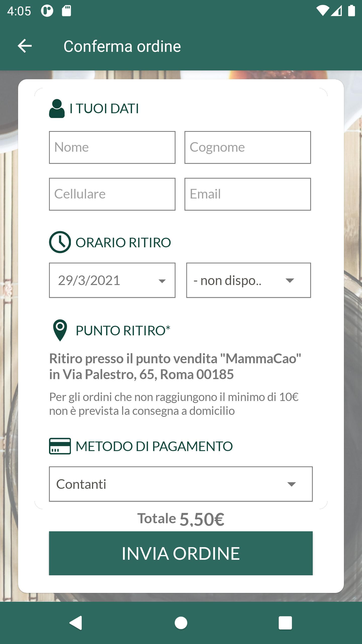
Task: Focus the Cellulare input field
Action: click(112, 194)
